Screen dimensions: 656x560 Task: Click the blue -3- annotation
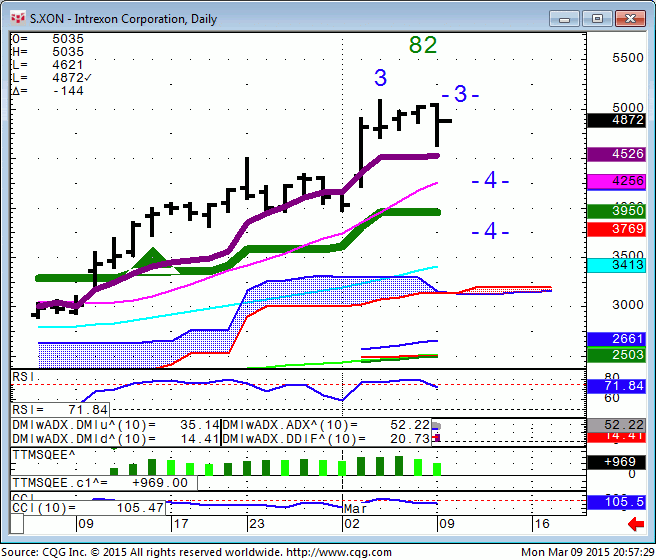tap(460, 94)
